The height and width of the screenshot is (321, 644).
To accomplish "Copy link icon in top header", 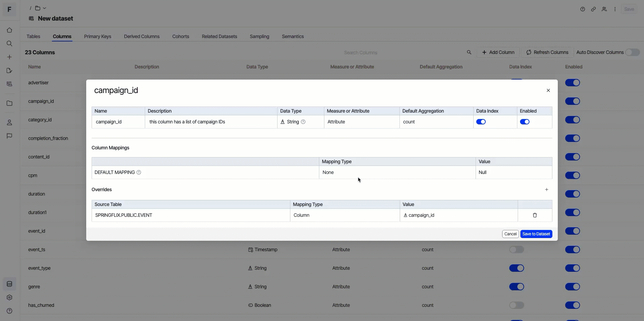I will tap(593, 9).
